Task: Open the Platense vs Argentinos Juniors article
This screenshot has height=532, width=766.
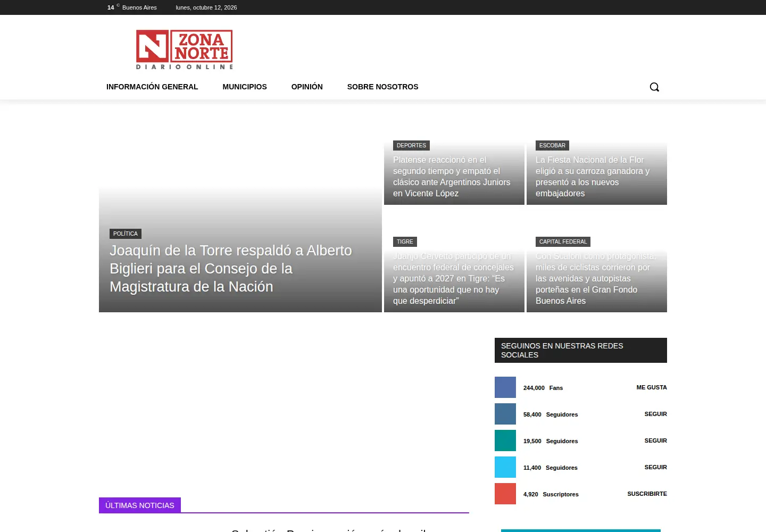Action: tap(452, 177)
